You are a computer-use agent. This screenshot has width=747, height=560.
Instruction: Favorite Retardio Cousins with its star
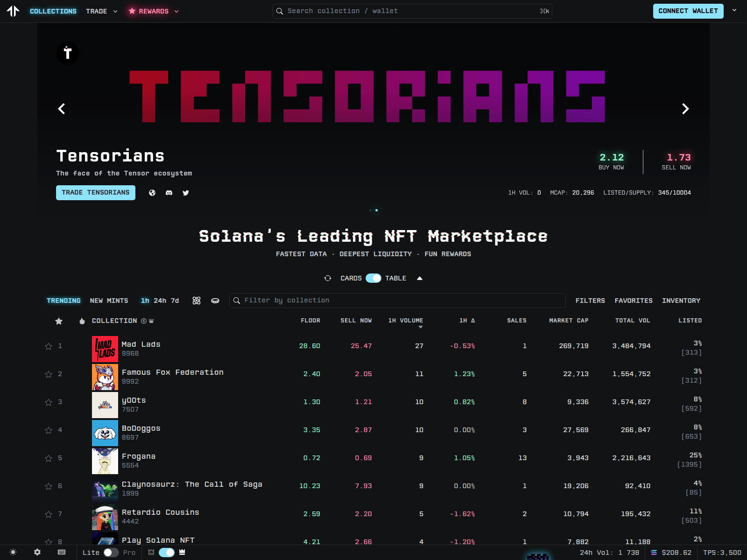point(49,514)
